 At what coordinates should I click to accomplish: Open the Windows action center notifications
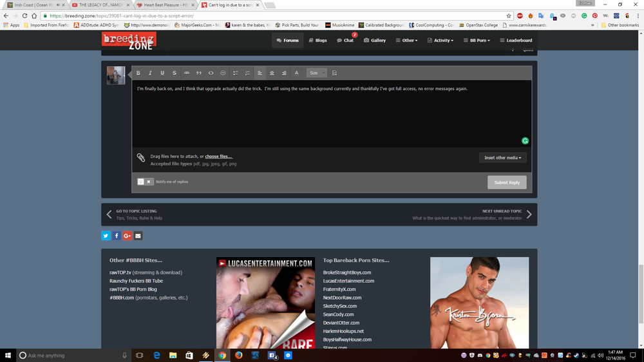(x=633, y=356)
